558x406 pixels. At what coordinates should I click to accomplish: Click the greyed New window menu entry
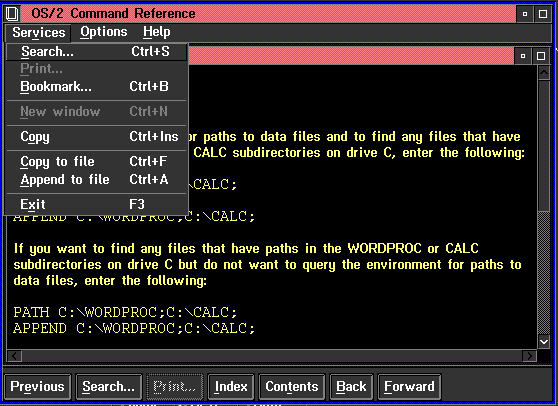tap(96, 112)
